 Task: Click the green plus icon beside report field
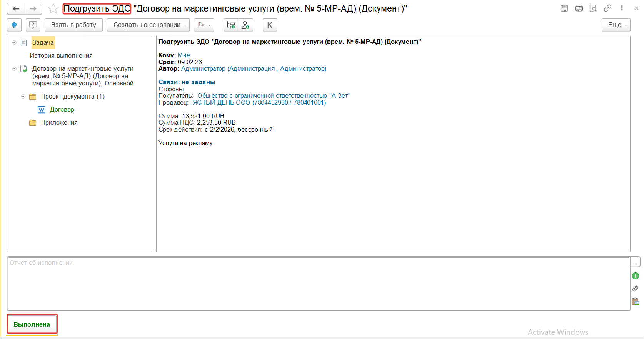635,276
